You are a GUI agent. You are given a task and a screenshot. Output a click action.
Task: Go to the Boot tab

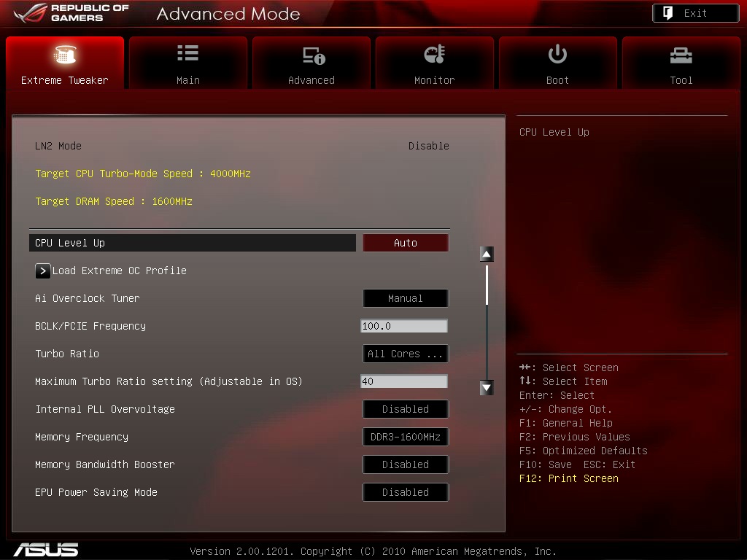pyautogui.click(x=558, y=63)
